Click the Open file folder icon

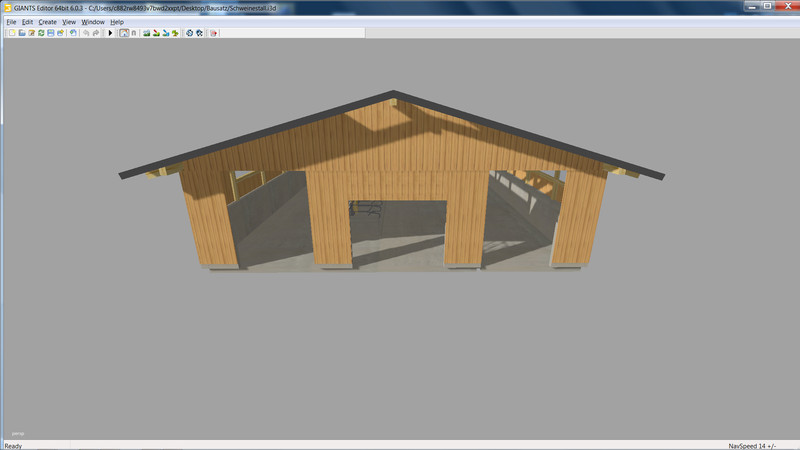pyautogui.click(x=22, y=33)
